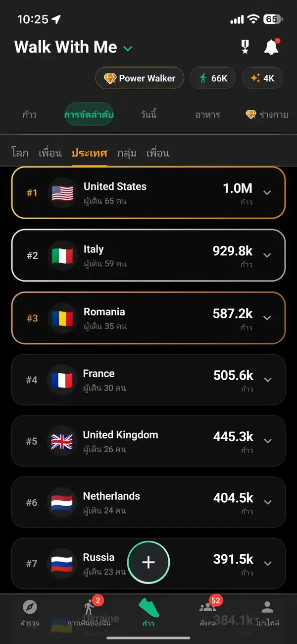The height and width of the screenshot is (644, 297).
Task: Open the compass explore tab icon
Action: click(30, 607)
